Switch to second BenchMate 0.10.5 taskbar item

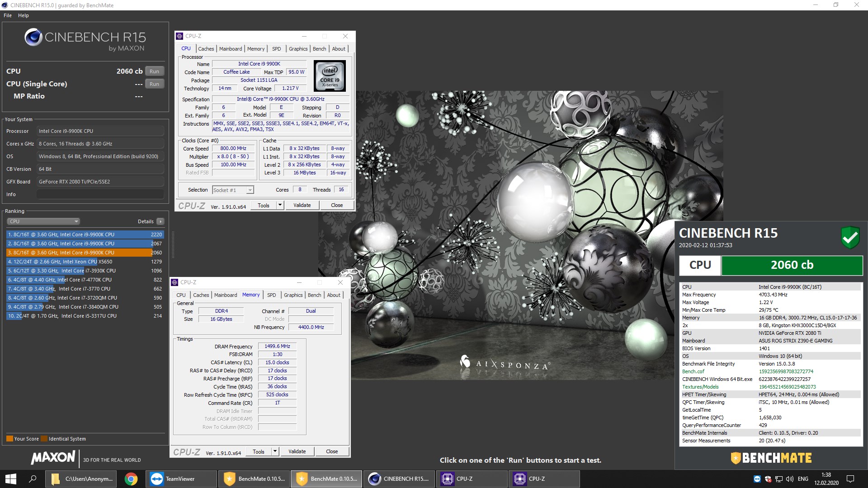point(326,479)
